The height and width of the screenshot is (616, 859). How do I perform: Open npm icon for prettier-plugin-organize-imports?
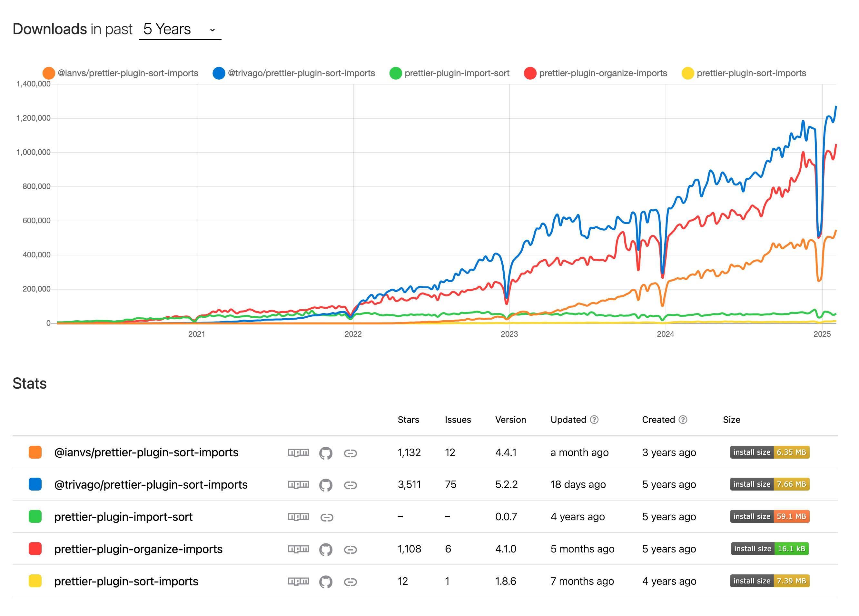tap(299, 549)
